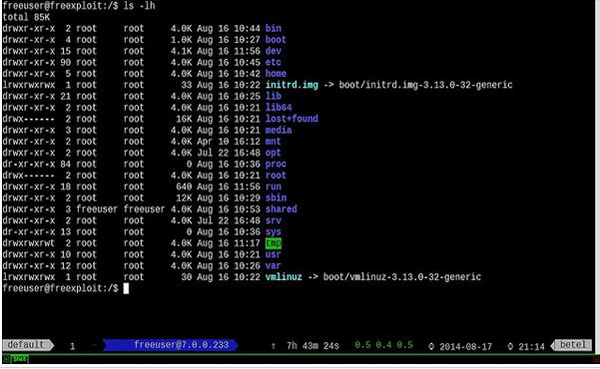Click the ls -lh command text

(x=139, y=6)
